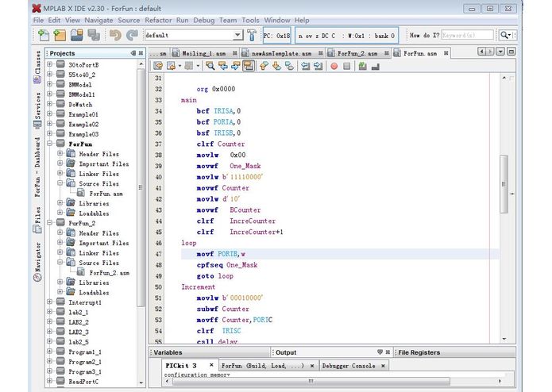The width and height of the screenshot is (552, 392).
Task: Collapse the ForFun project node
Action: click(49, 144)
